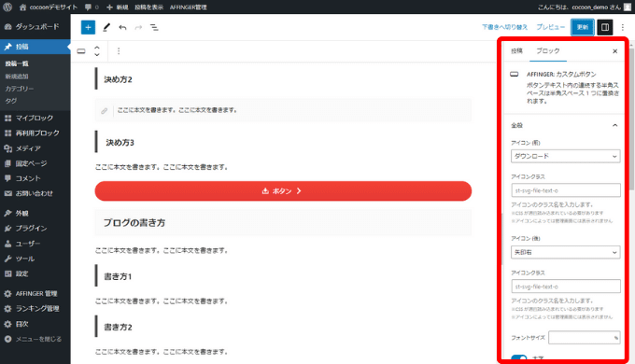The height and width of the screenshot is (364, 635).
Task: Collapse menu with メニューを閉じる
Action: tap(35, 339)
